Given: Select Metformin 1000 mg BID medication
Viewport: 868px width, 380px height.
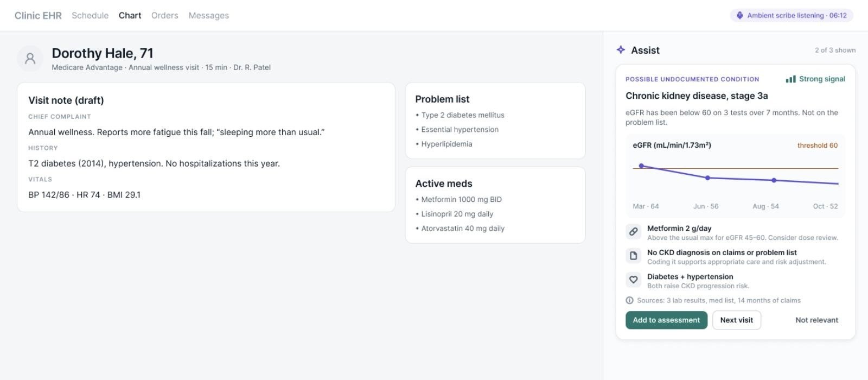Looking at the screenshot, I should click(459, 200).
